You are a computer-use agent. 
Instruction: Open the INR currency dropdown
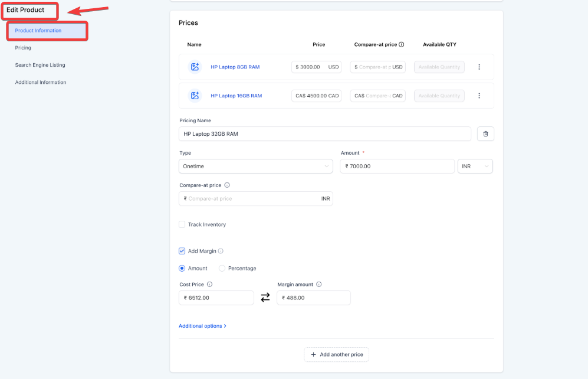[475, 166]
